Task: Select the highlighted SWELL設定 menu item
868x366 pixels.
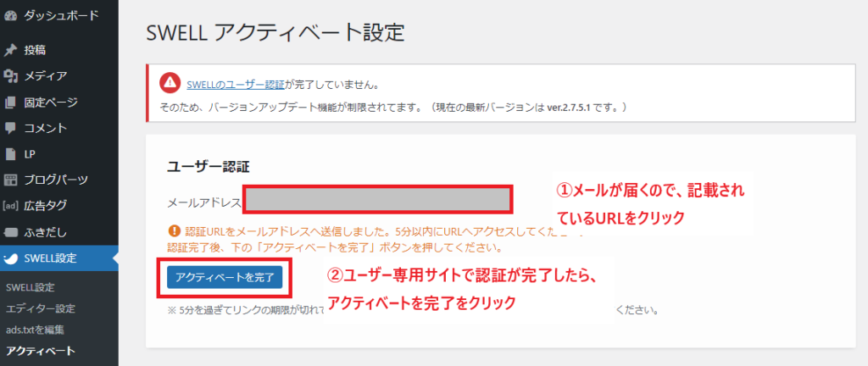Action: pos(59,258)
